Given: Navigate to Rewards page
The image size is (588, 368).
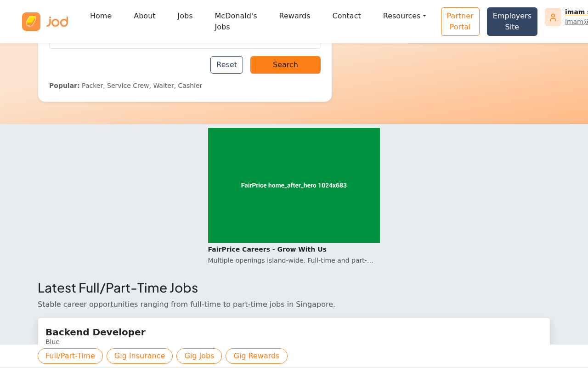Looking at the screenshot, I should (x=294, y=16).
